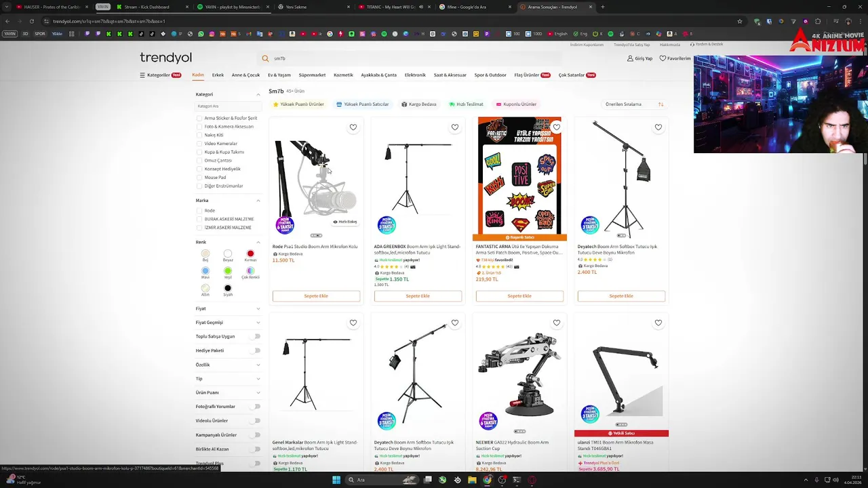Open the Trendyol logo homepage

[165, 58]
